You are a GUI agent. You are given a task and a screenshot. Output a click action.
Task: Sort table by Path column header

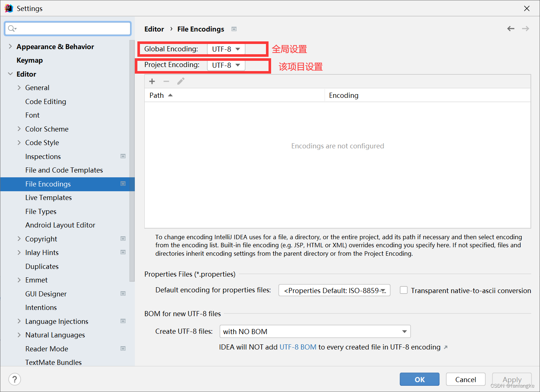[x=234, y=95]
